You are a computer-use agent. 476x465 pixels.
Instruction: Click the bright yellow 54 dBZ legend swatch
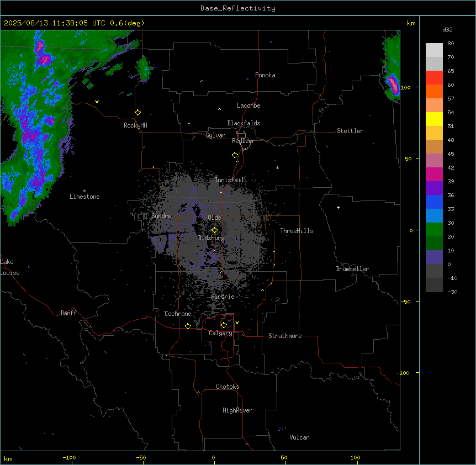coord(434,119)
